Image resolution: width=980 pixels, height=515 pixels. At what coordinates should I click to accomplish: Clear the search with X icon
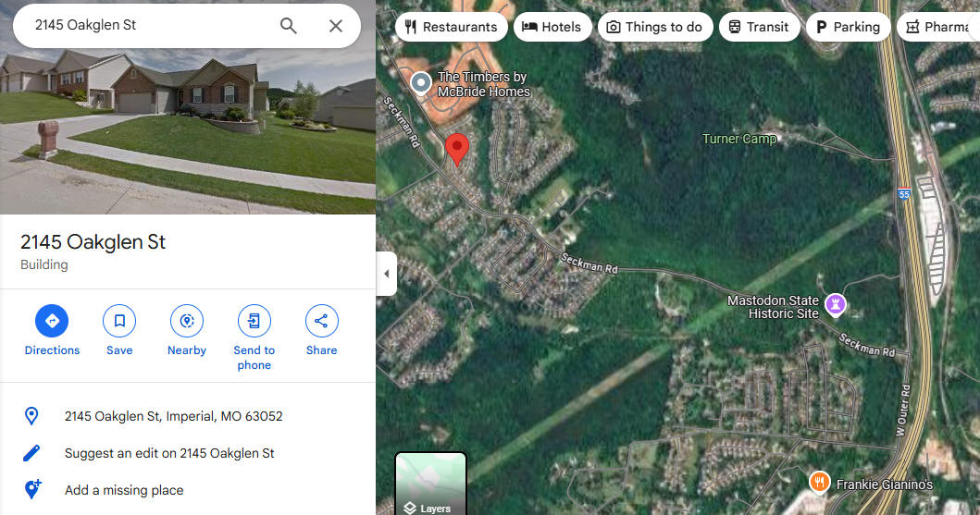pos(336,26)
